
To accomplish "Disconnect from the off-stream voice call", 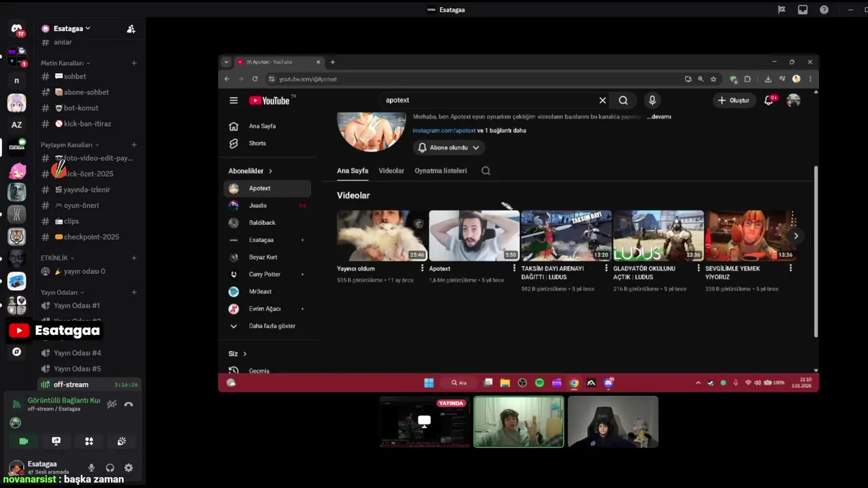I will tap(129, 404).
